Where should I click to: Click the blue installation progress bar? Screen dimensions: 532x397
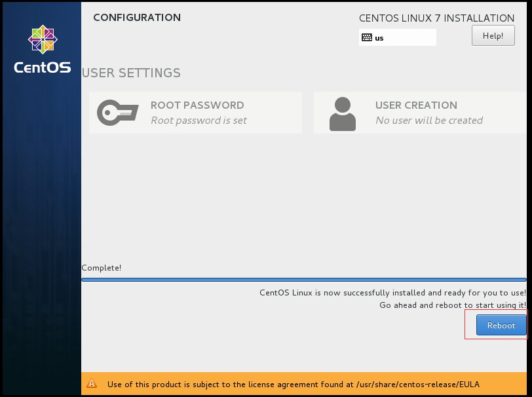point(303,280)
